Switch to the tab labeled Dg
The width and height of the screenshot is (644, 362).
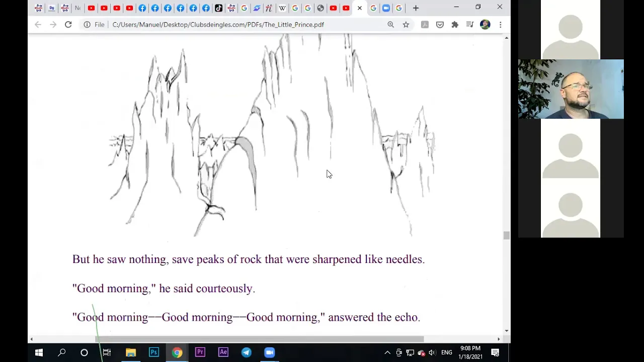click(x=52, y=8)
